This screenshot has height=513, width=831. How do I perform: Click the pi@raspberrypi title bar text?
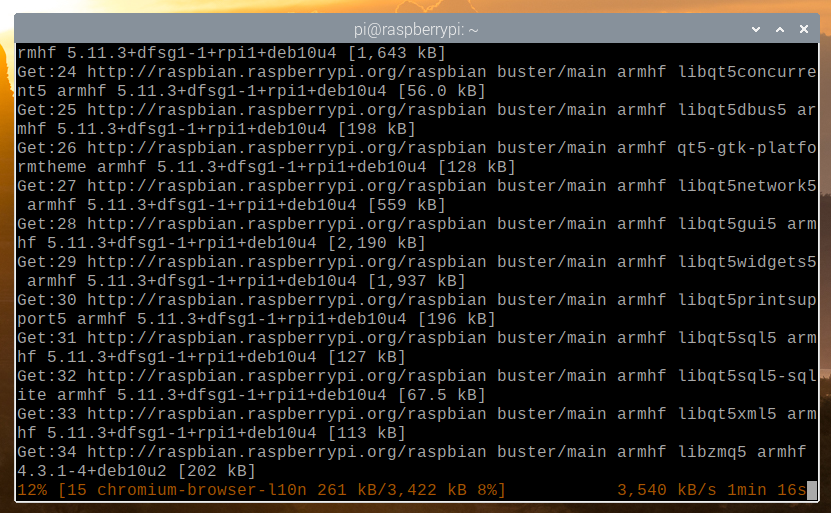click(x=416, y=28)
